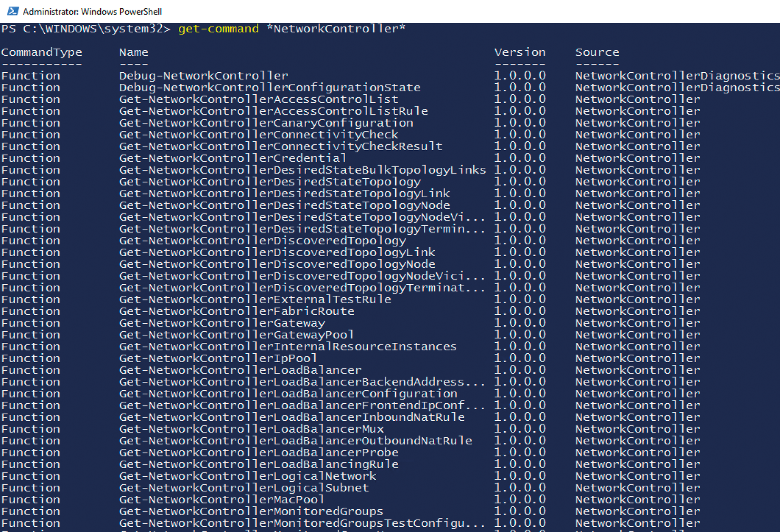Click a 1.0.0.0 version value

pos(520,99)
